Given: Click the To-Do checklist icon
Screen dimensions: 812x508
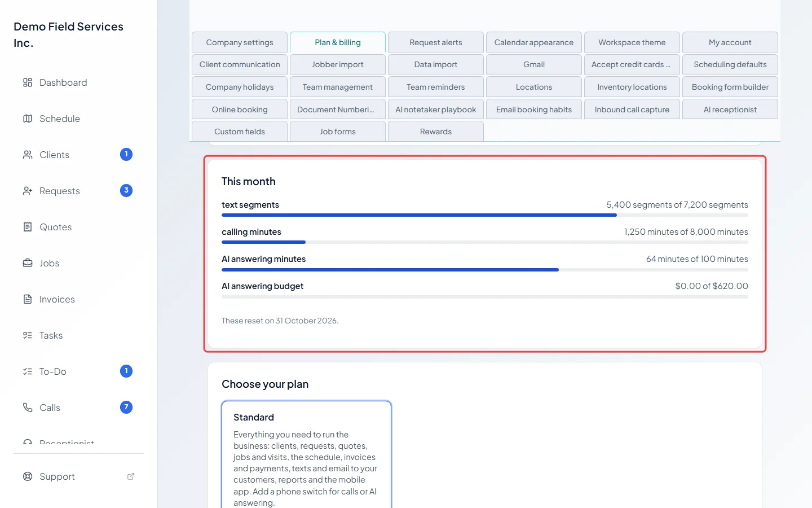Looking at the screenshot, I should (x=28, y=371).
